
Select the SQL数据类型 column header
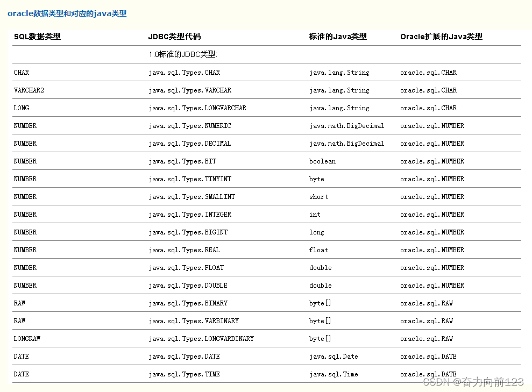coord(37,37)
